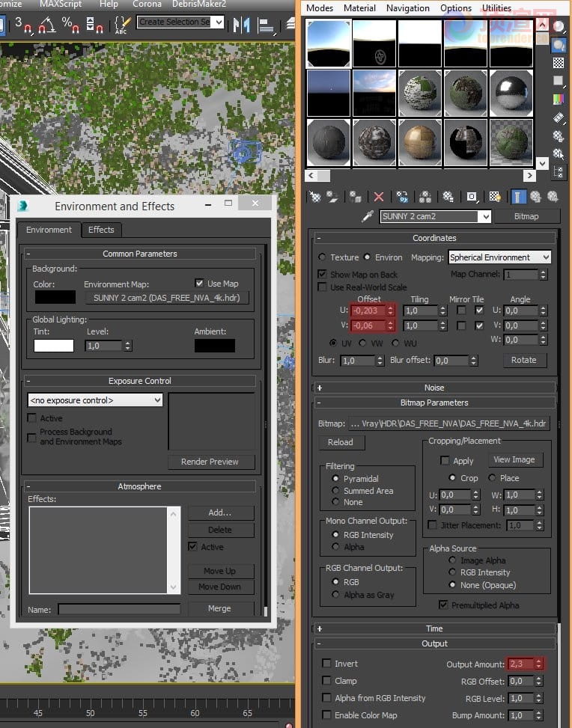The width and height of the screenshot is (572, 728).
Task: Enable the Exposure Control Active checkbox
Action: click(32, 417)
